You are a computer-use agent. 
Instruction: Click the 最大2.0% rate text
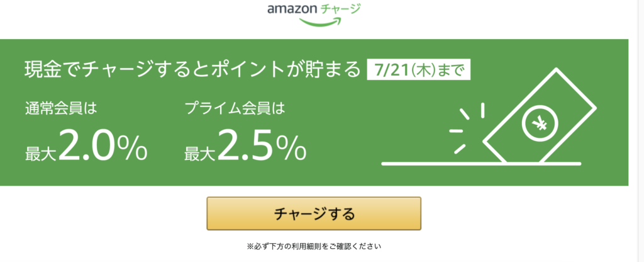point(86,144)
